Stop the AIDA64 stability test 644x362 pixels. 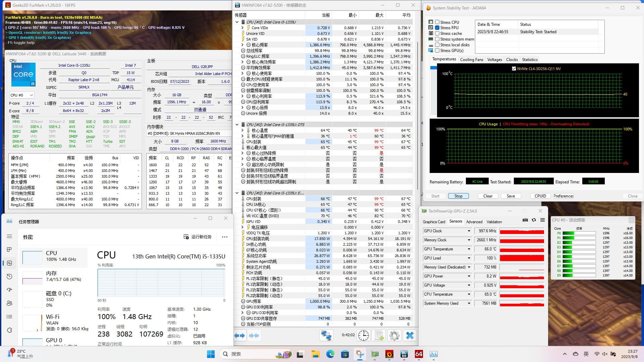[x=458, y=196]
